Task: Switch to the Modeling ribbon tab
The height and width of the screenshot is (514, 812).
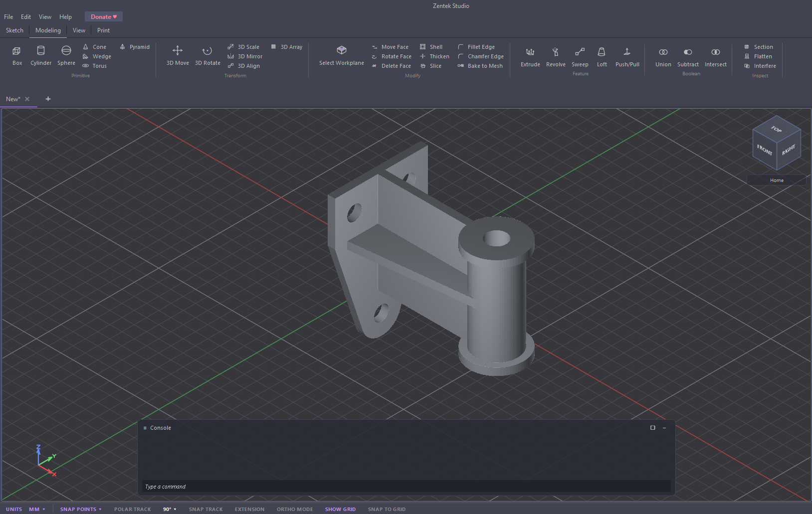Action: coord(48,30)
